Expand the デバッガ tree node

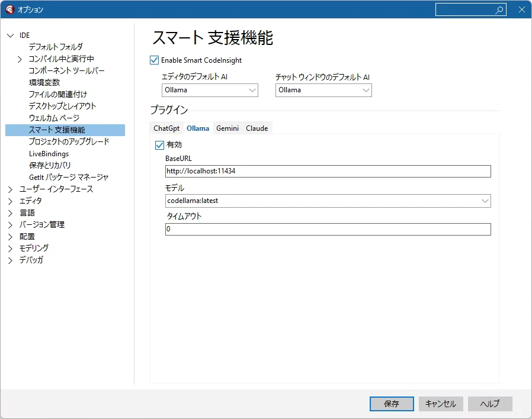10,260
